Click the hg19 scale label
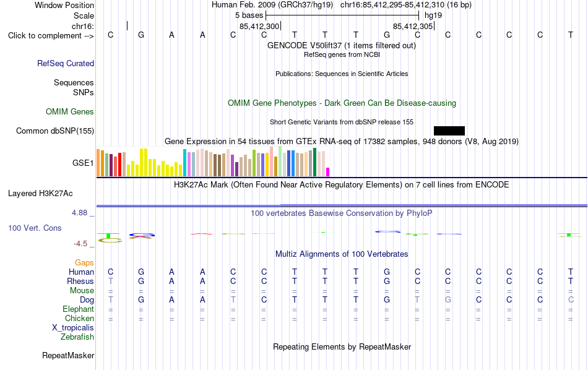 [433, 15]
